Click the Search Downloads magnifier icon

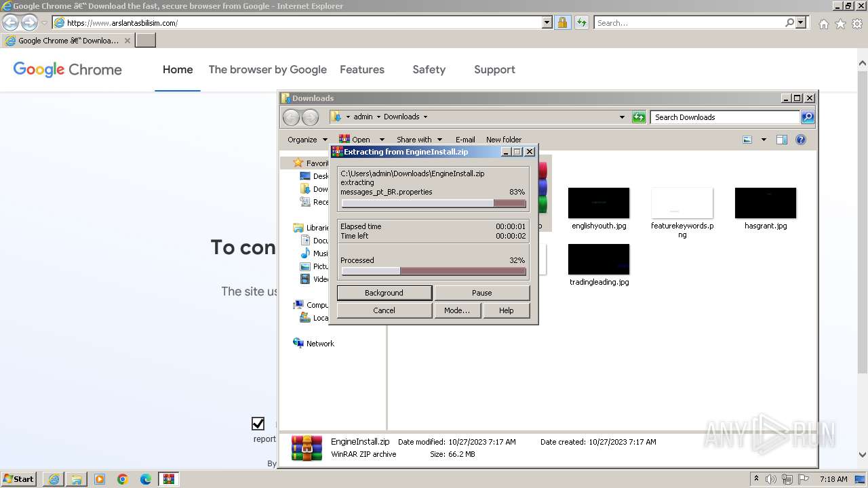pyautogui.click(x=807, y=117)
